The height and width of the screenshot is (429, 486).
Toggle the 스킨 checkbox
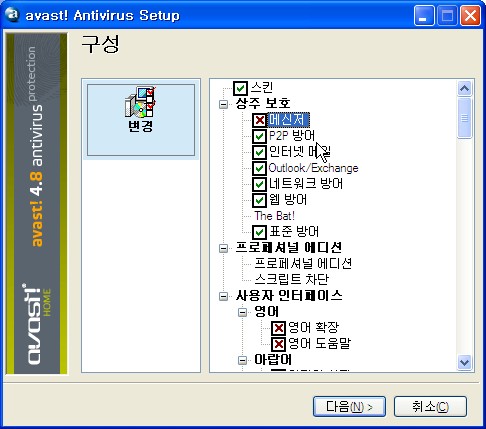coord(240,88)
